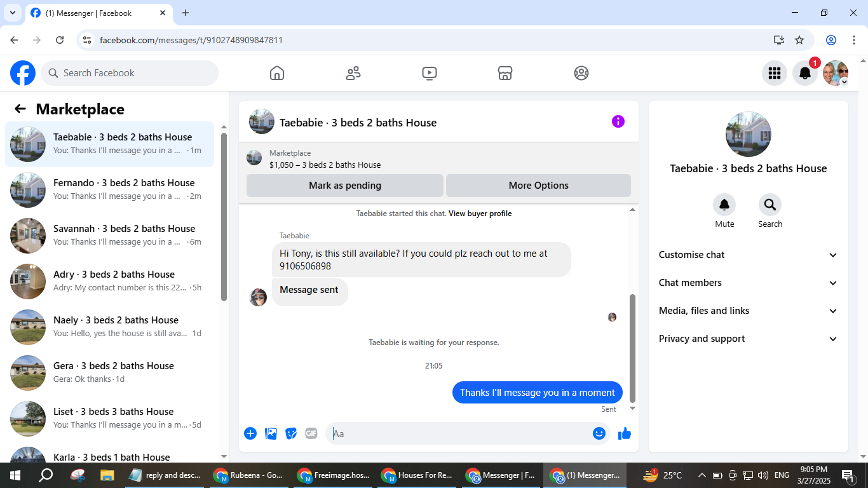Open the account profile picture menu
Screen dimensions: 868x488
click(x=835, y=73)
